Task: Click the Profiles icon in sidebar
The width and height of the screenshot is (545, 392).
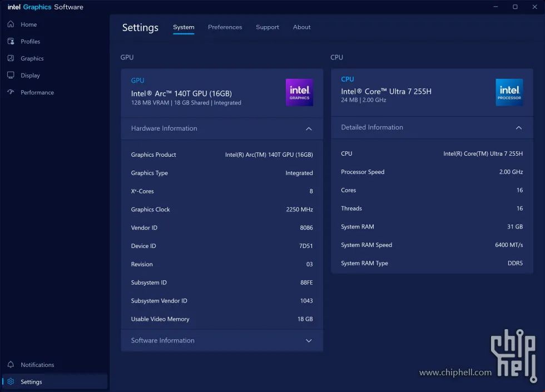Action: 11,41
